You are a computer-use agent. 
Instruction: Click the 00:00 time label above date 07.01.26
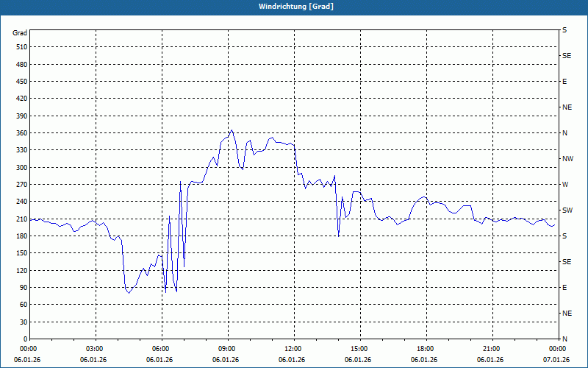click(x=559, y=349)
